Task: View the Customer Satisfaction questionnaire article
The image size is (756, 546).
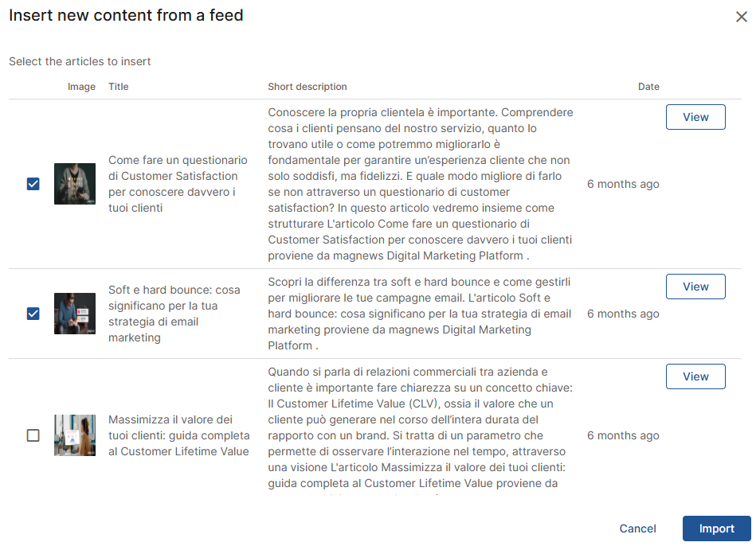Action: (x=695, y=117)
